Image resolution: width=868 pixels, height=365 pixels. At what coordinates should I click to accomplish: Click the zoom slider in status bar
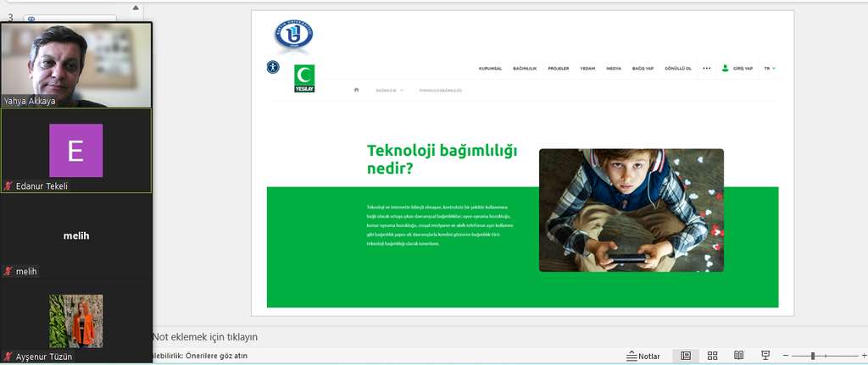tap(815, 356)
